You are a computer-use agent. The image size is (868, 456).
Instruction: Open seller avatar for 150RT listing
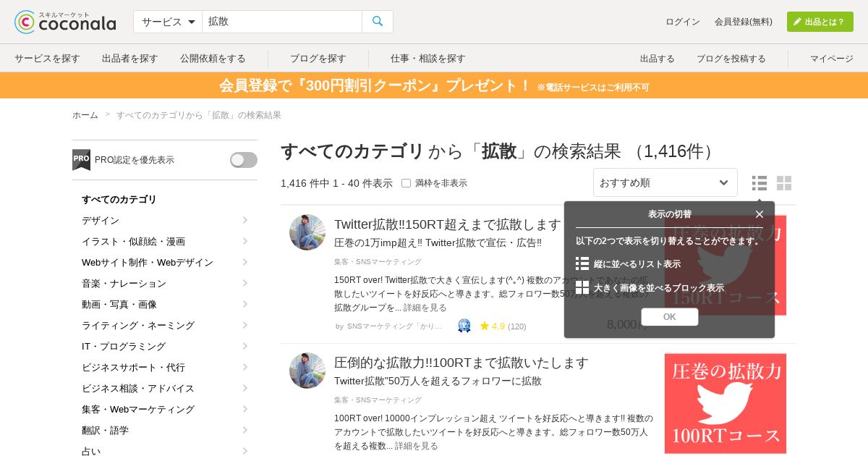307,232
